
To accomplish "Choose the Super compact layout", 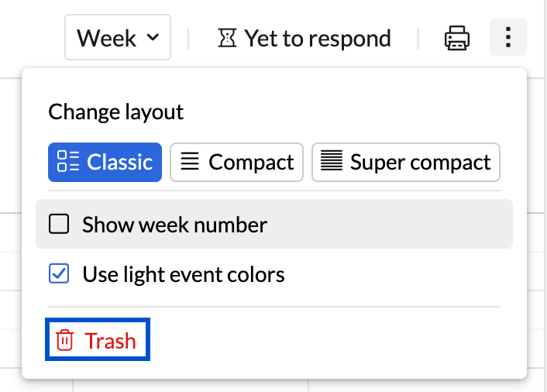I will click(x=406, y=162).
